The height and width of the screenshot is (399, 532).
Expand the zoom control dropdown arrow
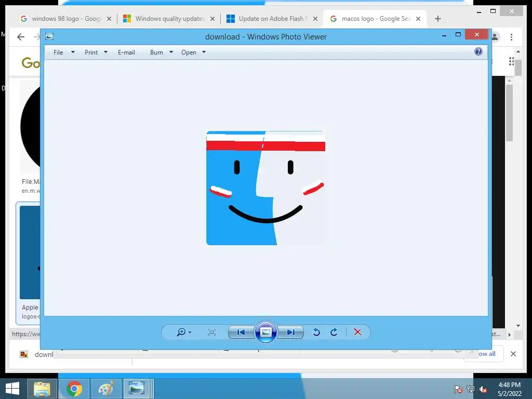(x=190, y=332)
